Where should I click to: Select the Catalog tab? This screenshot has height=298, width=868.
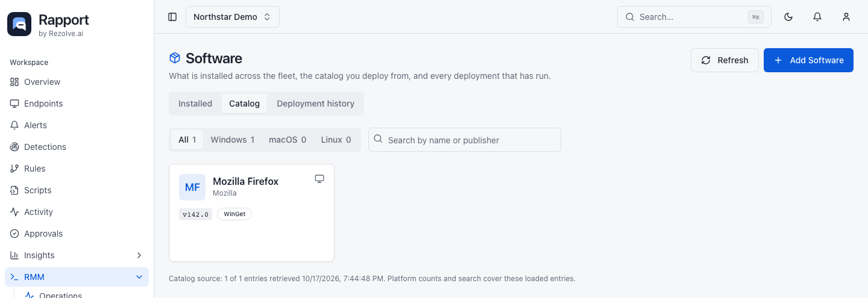[244, 104]
